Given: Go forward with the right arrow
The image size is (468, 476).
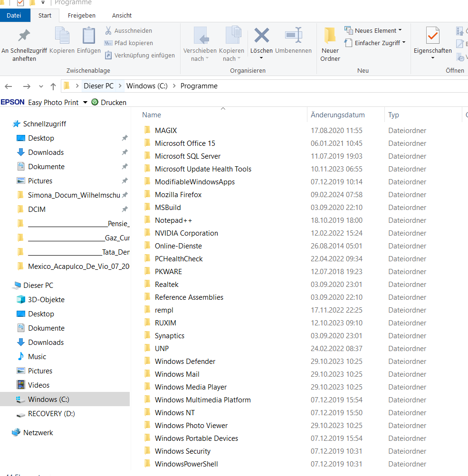Looking at the screenshot, I should (27, 86).
